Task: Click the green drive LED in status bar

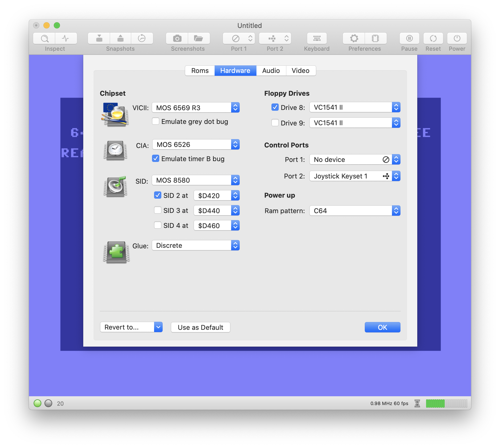Action: (x=37, y=403)
